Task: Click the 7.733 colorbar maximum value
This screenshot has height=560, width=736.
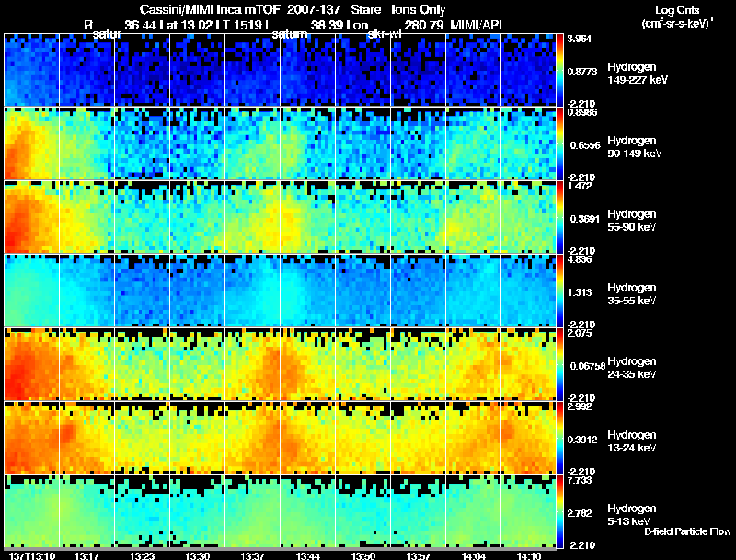Action: click(580, 480)
